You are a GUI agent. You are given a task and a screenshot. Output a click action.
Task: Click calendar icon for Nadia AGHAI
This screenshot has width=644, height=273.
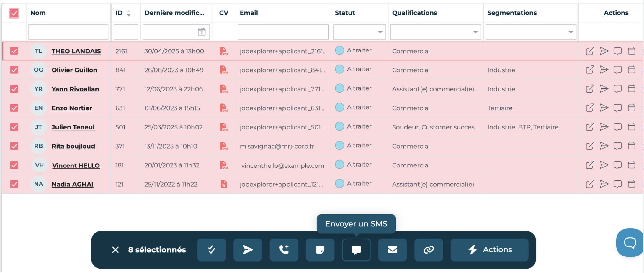tap(632, 184)
